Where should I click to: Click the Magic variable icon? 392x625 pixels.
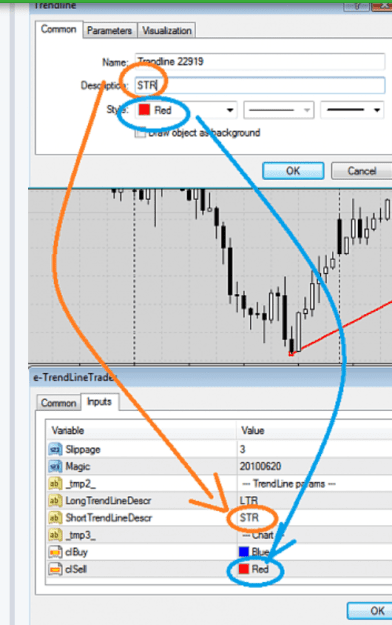click(55, 466)
